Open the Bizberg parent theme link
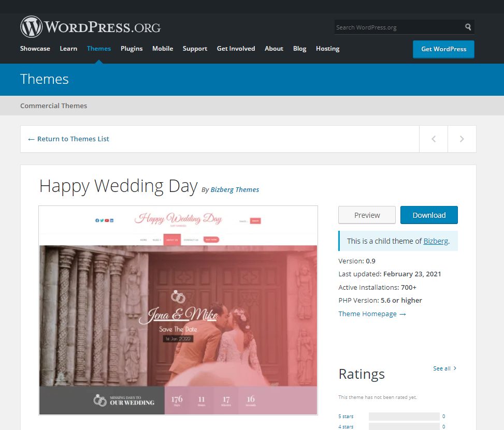This screenshot has height=430, width=504. pyautogui.click(x=436, y=241)
